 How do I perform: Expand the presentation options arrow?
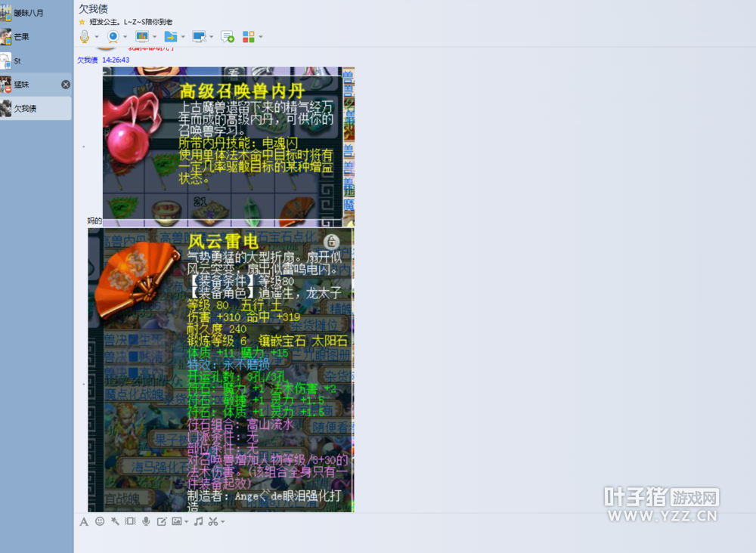coord(155,36)
